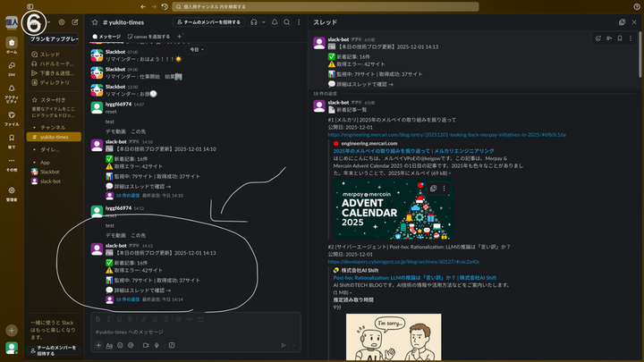
Task: Star the yukito-times channel
Action: click(x=95, y=22)
